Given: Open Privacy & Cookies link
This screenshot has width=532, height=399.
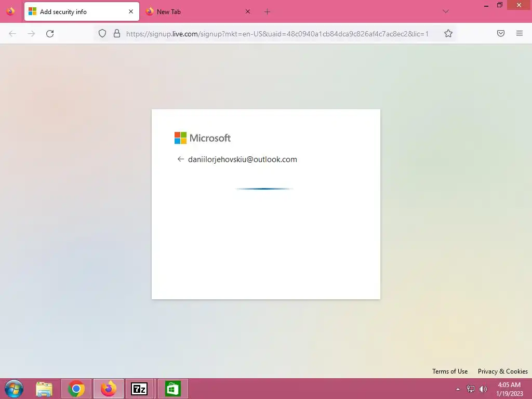Looking at the screenshot, I should coord(502,371).
